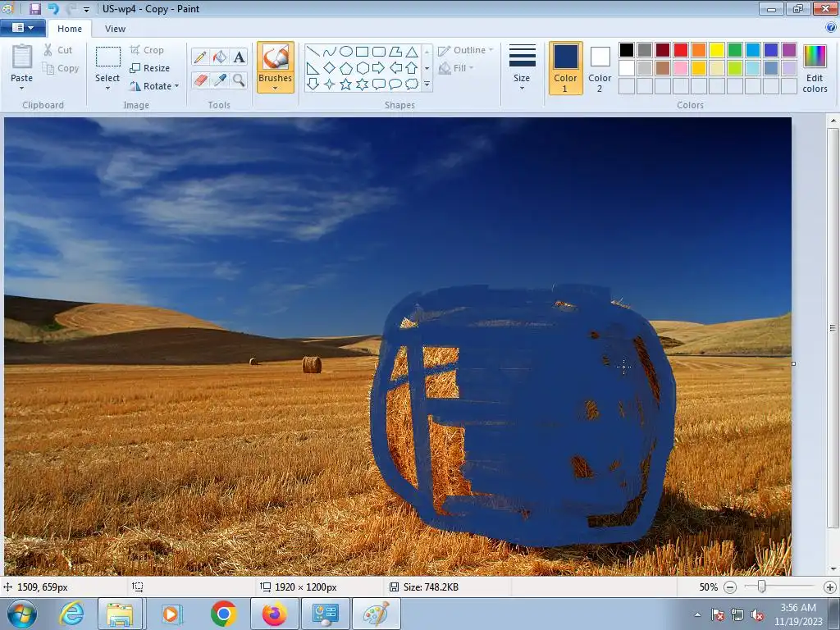Select the Fill with color bucket tool
The image size is (840, 630).
(220, 57)
